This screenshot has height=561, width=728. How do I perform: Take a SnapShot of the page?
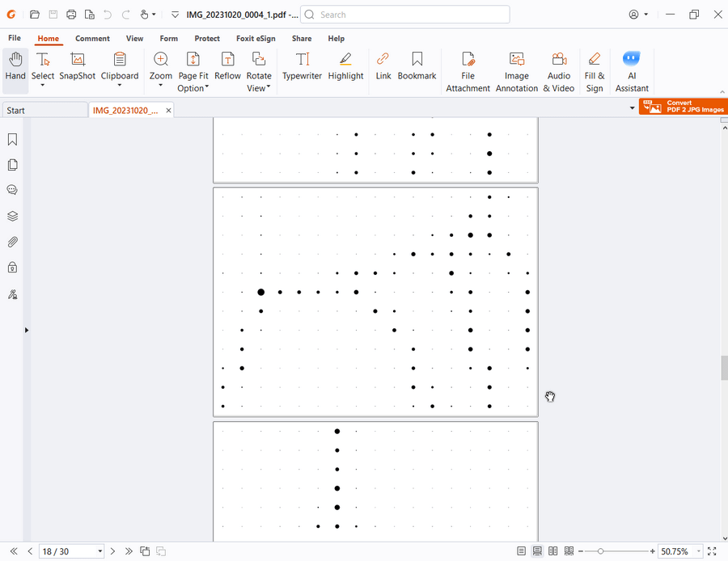[x=77, y=66]
